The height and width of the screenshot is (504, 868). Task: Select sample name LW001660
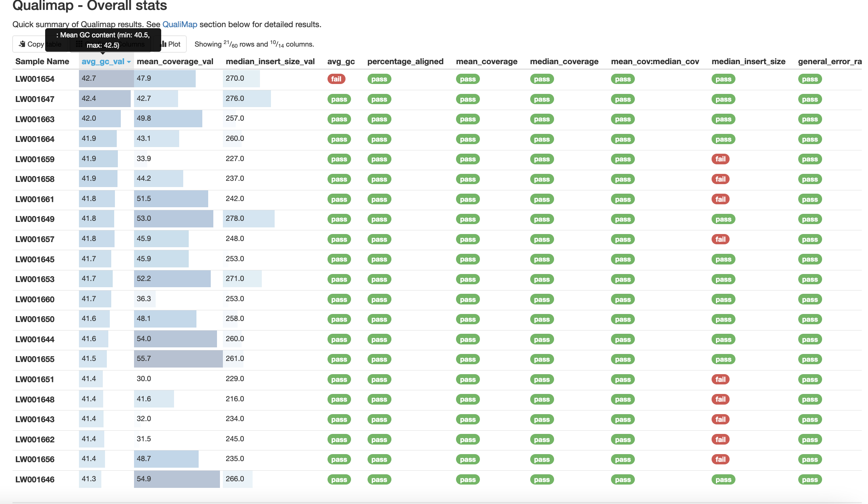[35, 299]
